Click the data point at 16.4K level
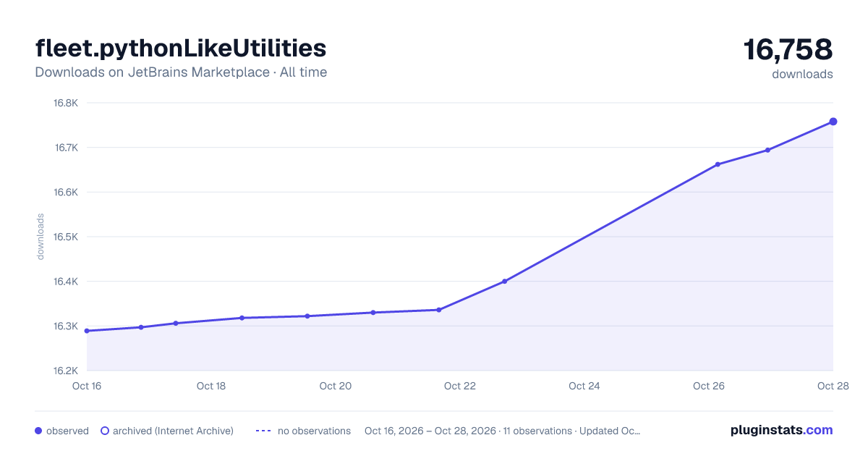The height and width of the screenshot is (456, 868). click(x=505, y=282)
